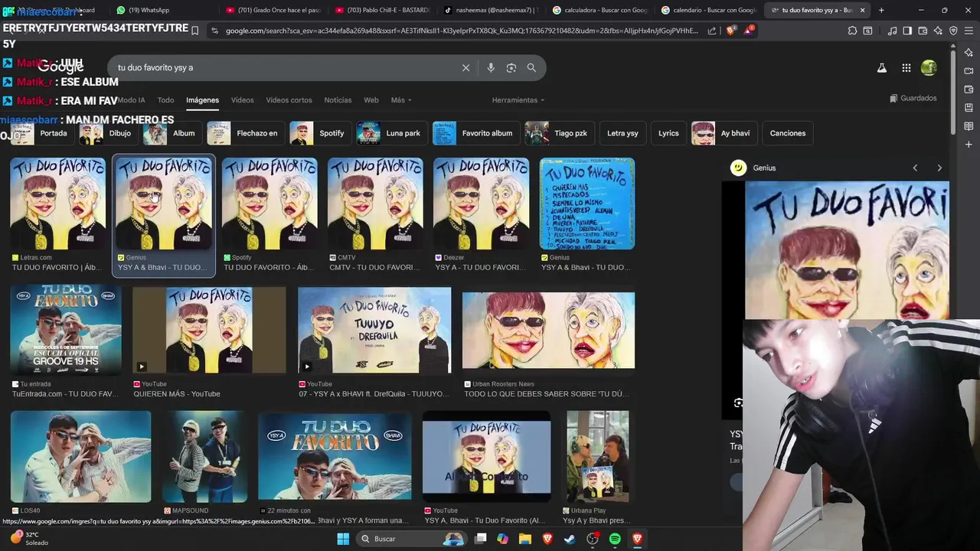The width and height of the screenshot is (980, 551).
Task: Open Search Labs flask icon
Action: point(882,67)
